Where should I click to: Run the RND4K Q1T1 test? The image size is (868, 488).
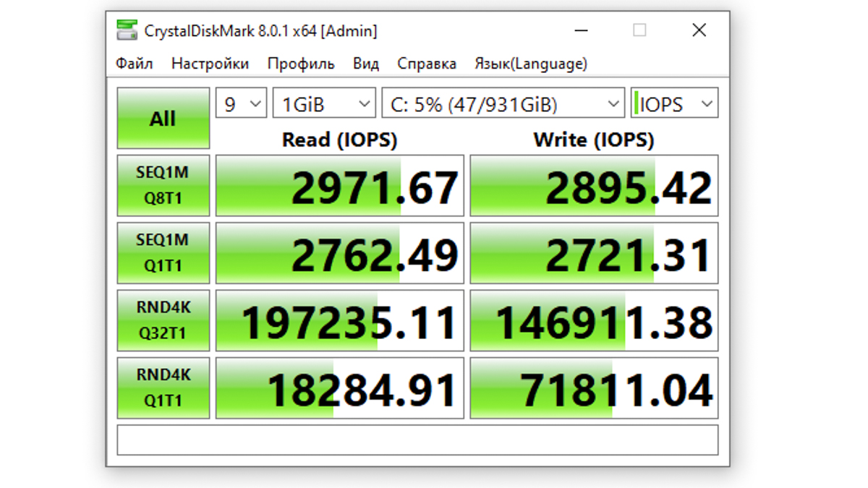coord(163,388)
